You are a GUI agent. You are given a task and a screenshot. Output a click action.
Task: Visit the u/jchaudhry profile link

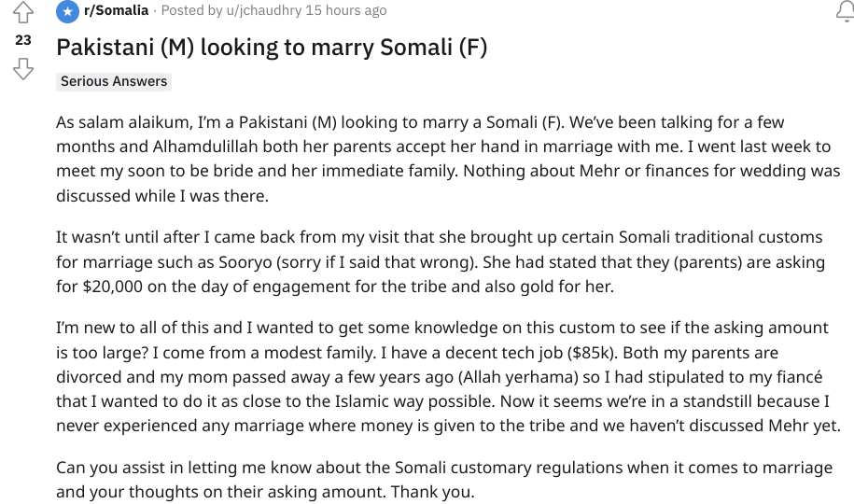(263, 10)
